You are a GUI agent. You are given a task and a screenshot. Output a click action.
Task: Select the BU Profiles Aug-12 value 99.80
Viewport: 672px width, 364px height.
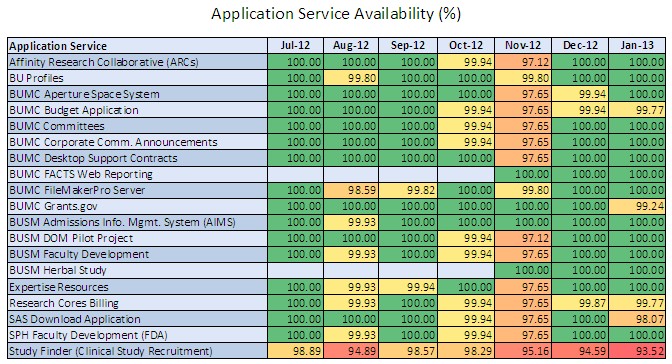[x=351, y=78]
